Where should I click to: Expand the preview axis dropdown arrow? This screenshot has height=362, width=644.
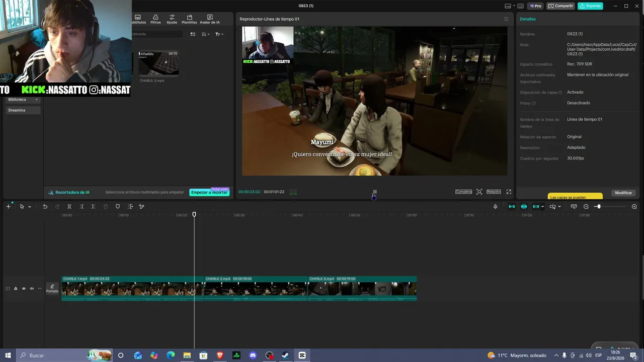click(x=559, y=207)
